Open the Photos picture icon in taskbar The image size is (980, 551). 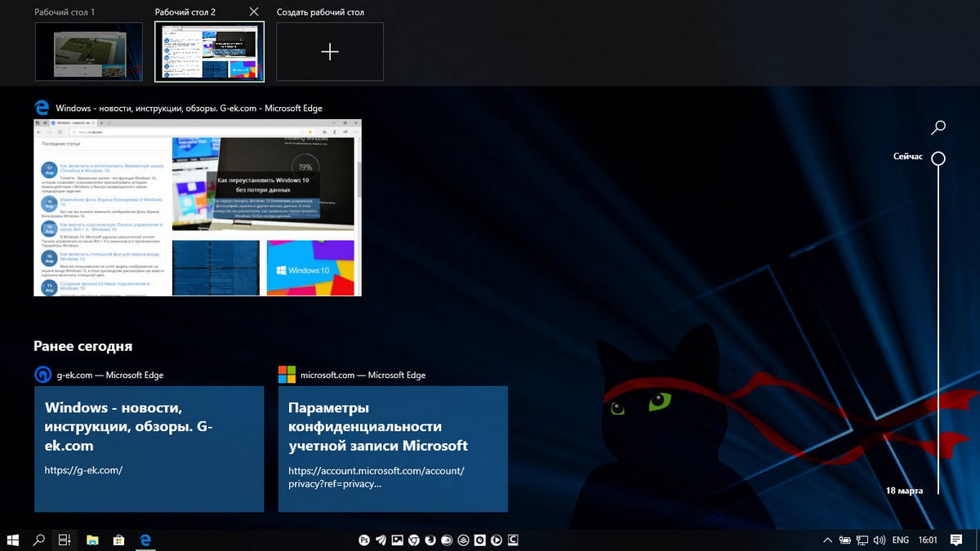point(398,540)
